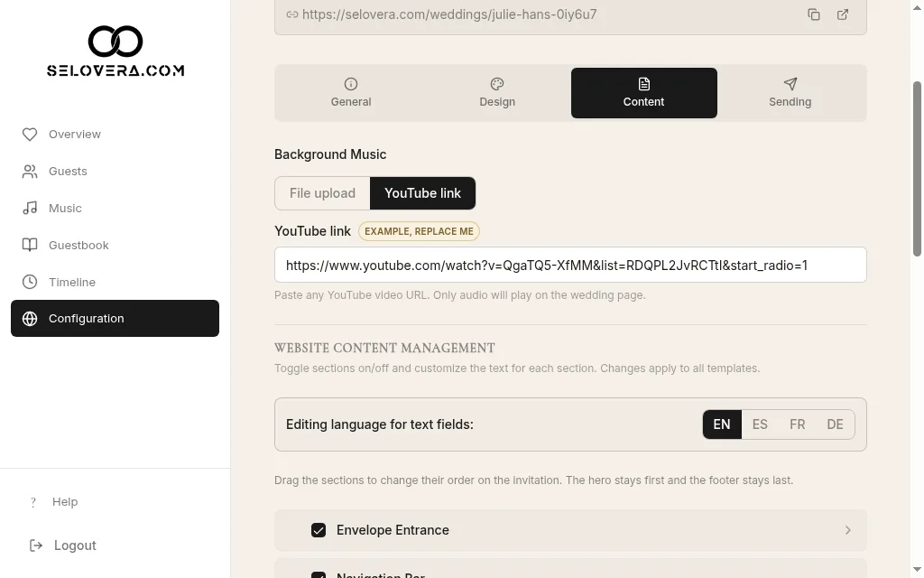
Task: Click the wedding page URL text
Action: 449,14
